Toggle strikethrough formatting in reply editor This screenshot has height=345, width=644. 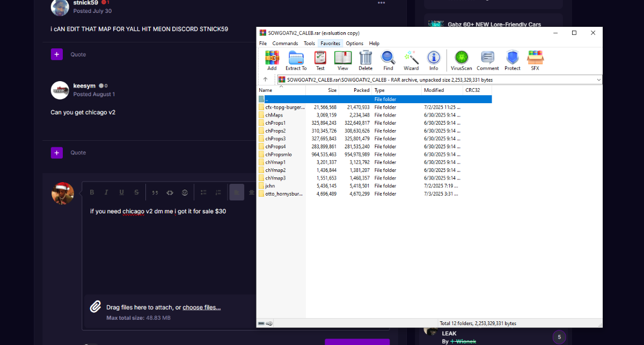pyautogui.click(x=136, y=192)
